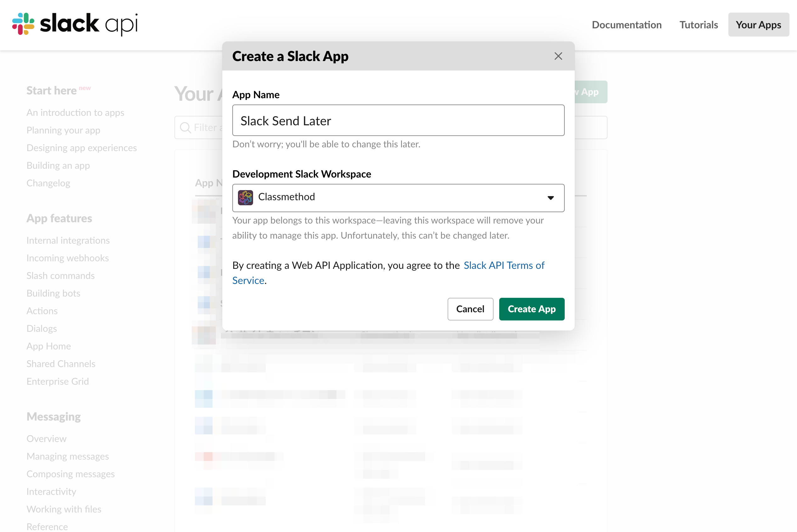Open the Incoming webhooks page

pyautogui.click(x=67, y=258)
